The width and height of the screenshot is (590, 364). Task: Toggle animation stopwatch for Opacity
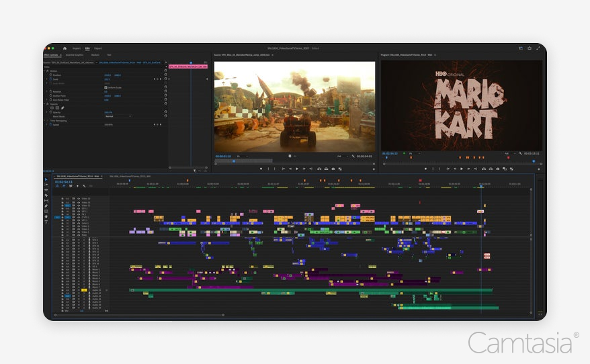pyautogui.click(x=51, y=112)
